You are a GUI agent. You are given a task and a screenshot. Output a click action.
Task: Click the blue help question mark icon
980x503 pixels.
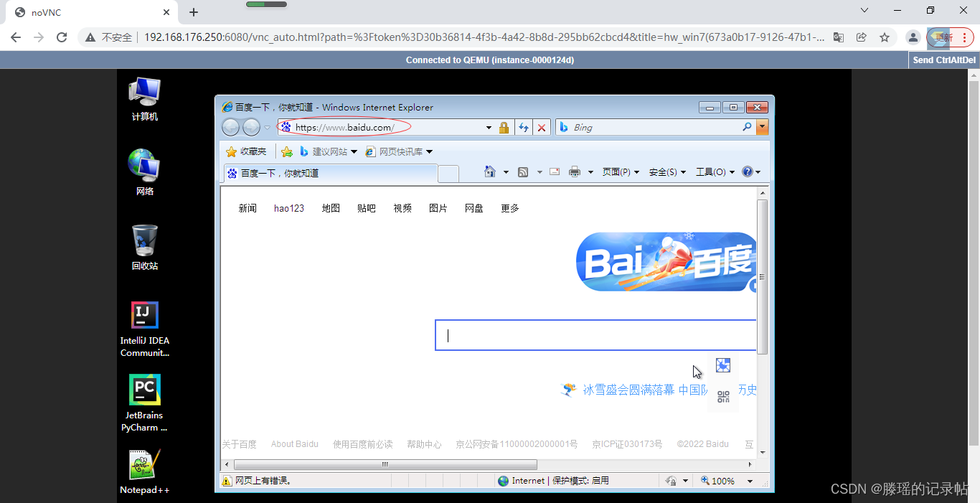[748, 171]
